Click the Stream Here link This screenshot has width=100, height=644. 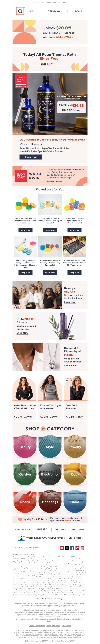(x=54, y=181)
